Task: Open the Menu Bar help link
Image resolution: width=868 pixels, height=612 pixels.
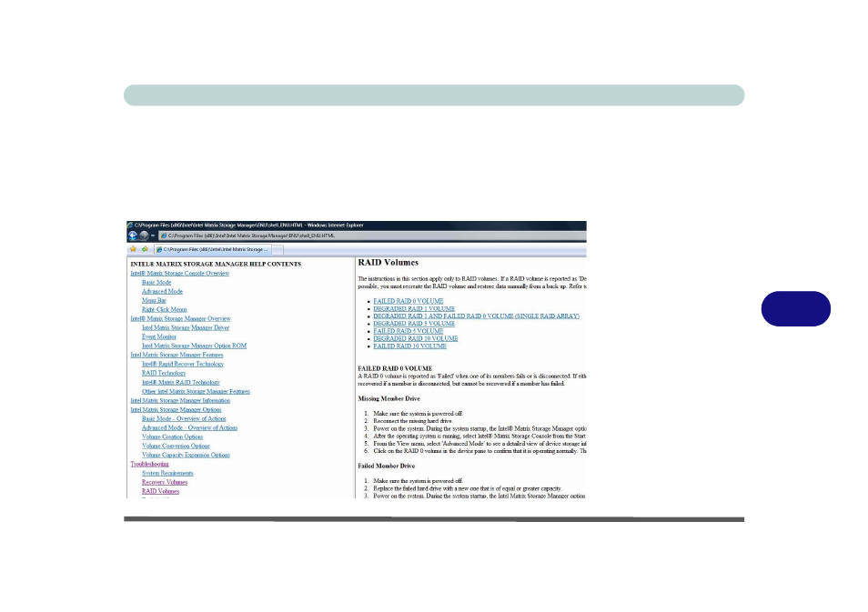Action: [x=154, y=300]
